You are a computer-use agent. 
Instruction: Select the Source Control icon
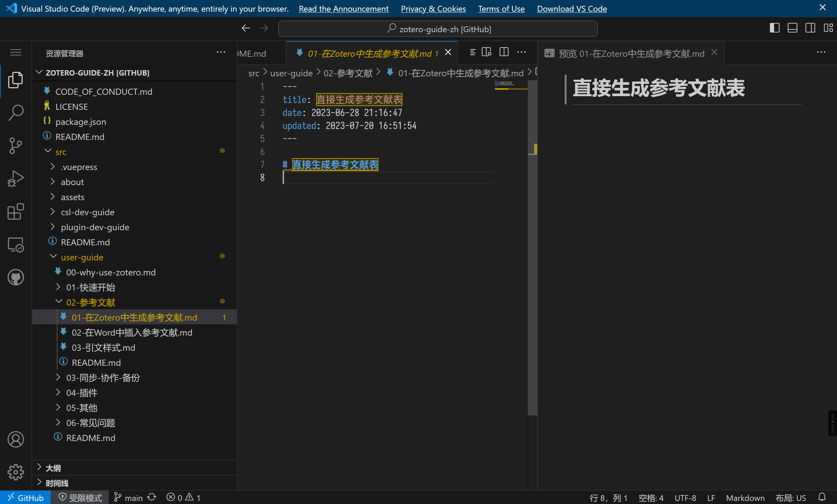15,145
